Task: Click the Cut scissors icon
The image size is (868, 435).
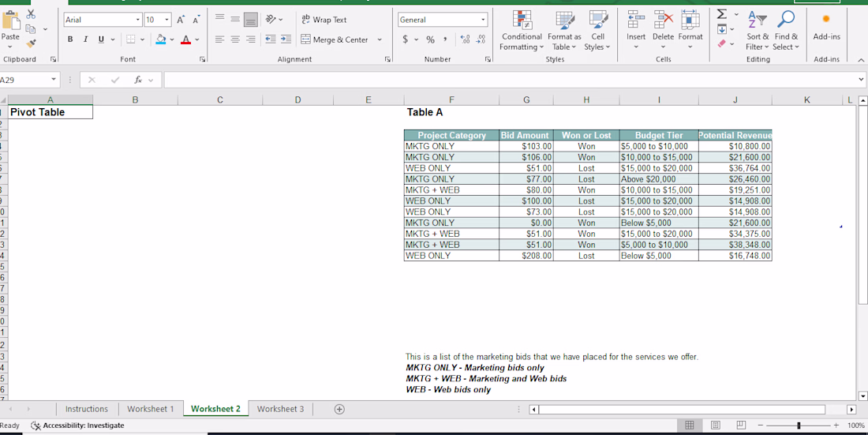Action: coord(31,14)
